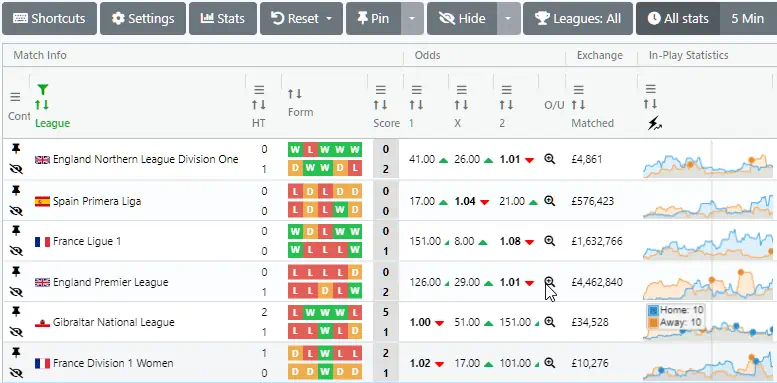
Task: Click the 151.00 home odds for France Ligue 1
Action: coord(425,241)
